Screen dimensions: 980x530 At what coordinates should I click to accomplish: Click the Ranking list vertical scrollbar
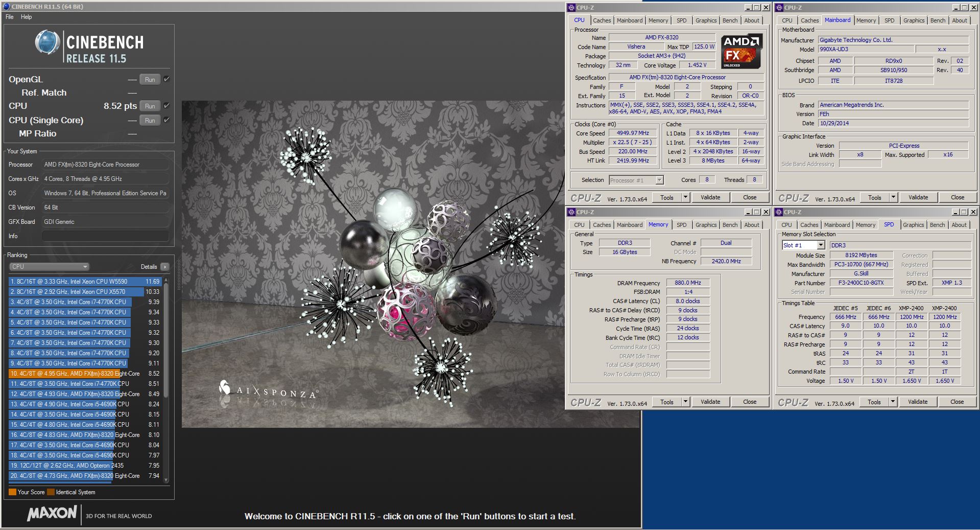click(x=165, y=379)
